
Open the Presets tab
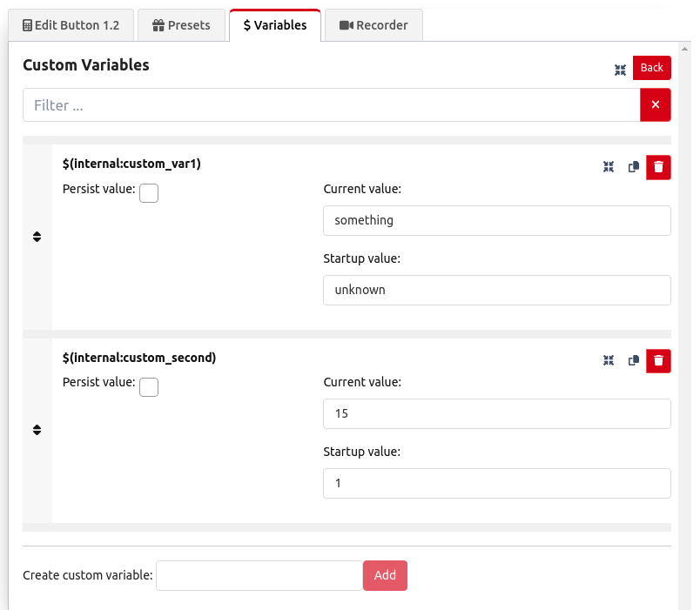[181, 25]
